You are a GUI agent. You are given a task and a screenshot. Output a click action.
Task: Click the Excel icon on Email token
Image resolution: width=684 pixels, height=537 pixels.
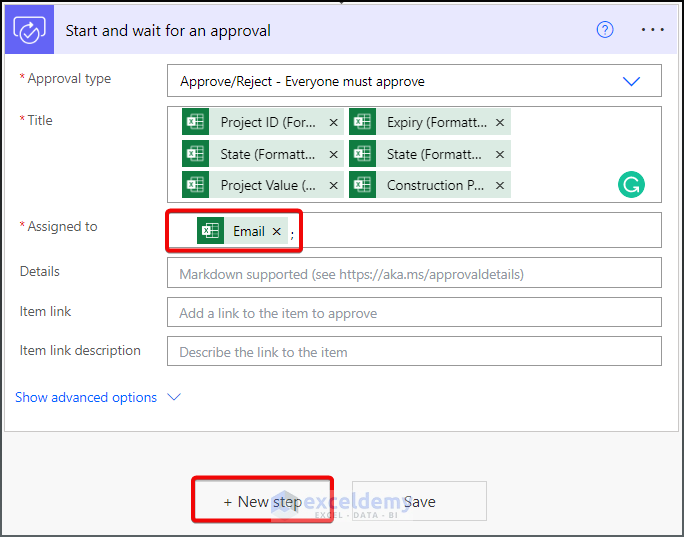[210, 231]
